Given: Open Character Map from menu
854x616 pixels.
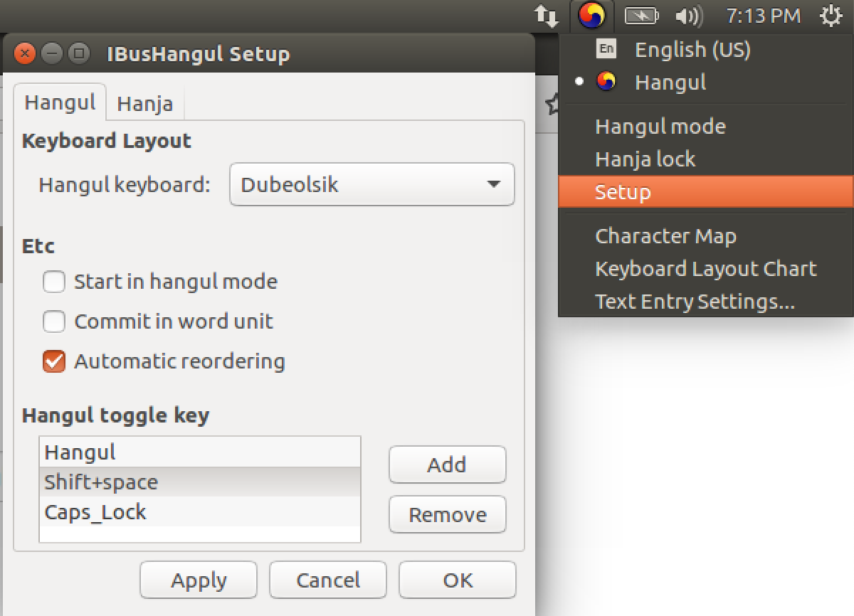Looking at the screenshot, I should point(706,236).
